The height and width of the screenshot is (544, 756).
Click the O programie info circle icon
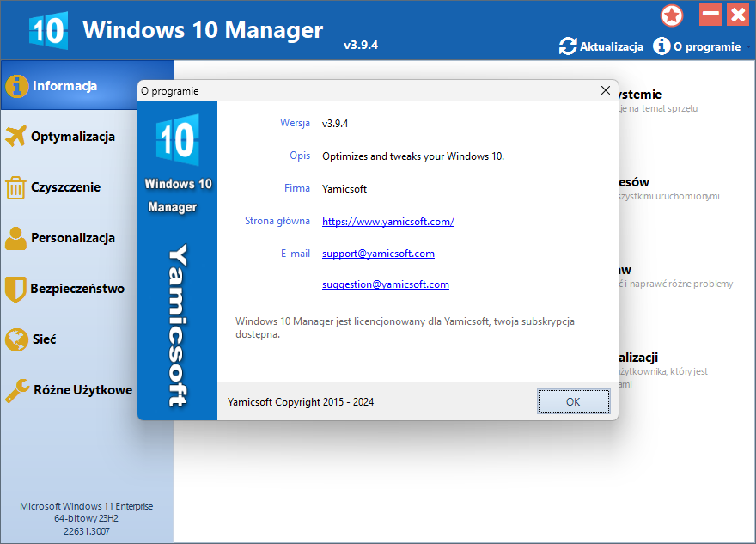pos(661,46)
